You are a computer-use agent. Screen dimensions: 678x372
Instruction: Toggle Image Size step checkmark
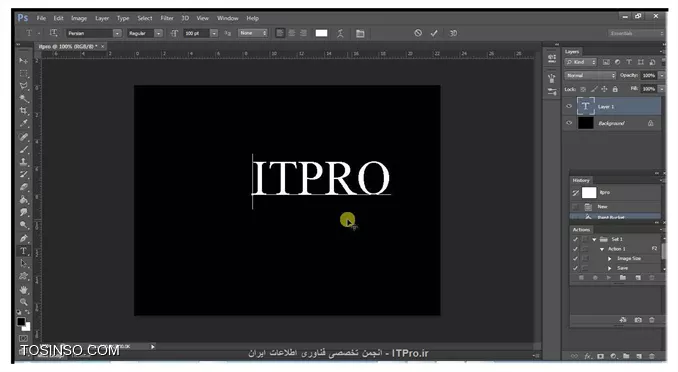click(575, 258)
